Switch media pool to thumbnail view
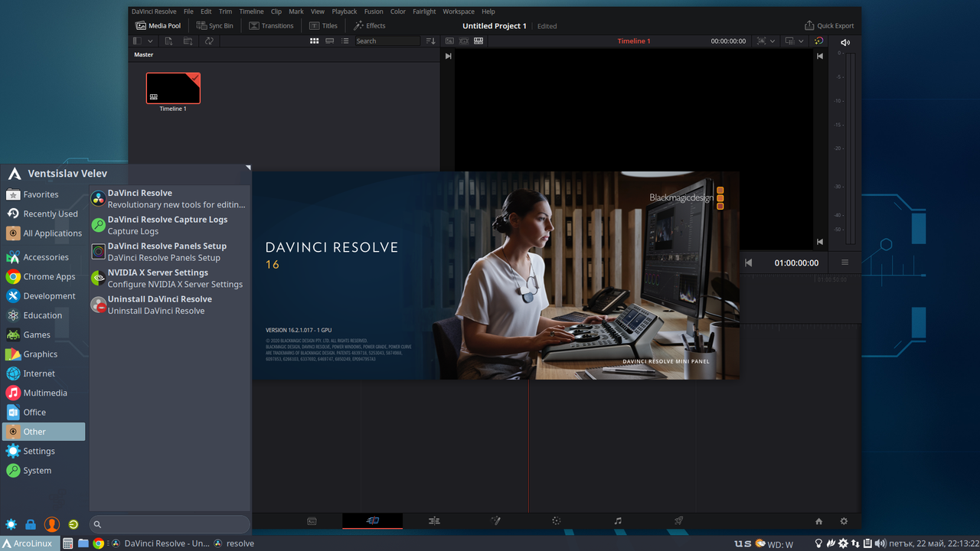980x551 pixels. (314, 41)
